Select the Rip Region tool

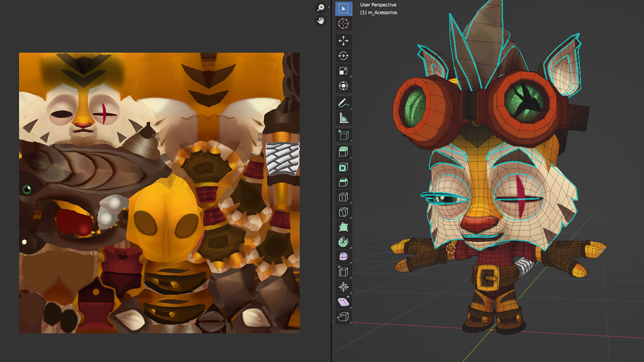point(343,317)
